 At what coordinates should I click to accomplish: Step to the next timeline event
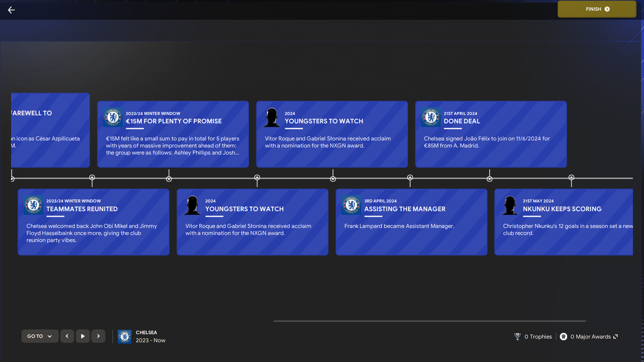[x=99, y=336]
